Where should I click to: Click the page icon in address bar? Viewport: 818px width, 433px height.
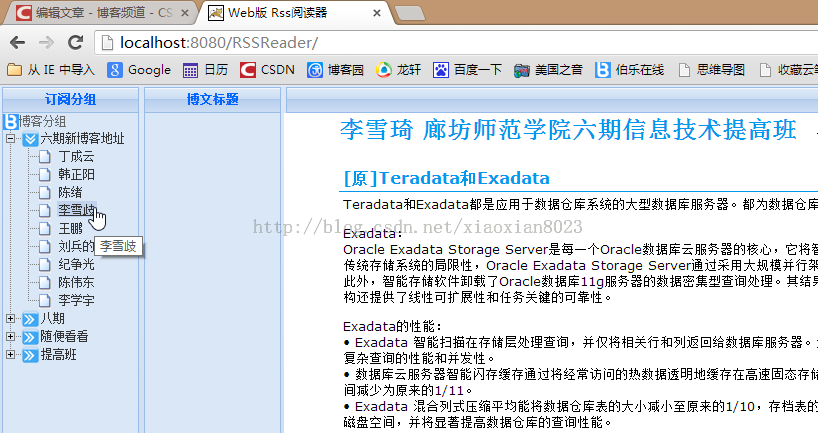(x=107, y=43)
